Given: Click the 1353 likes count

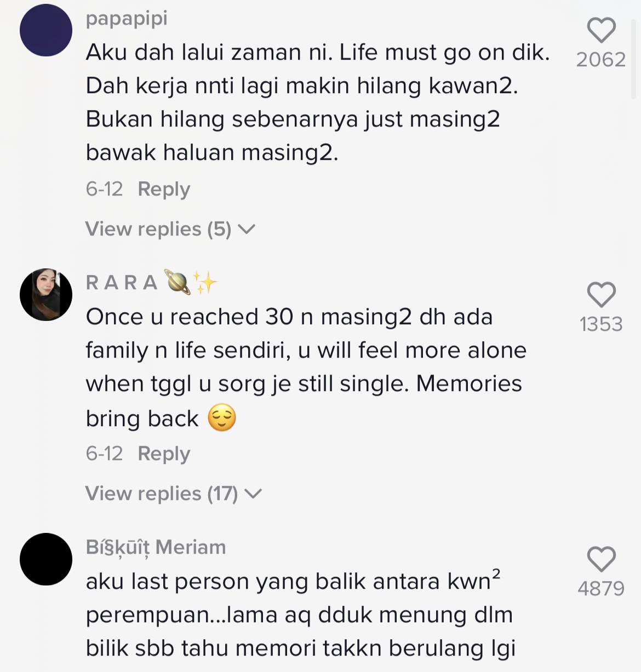Looking at the screenshot, I should (x=601, y=324).
